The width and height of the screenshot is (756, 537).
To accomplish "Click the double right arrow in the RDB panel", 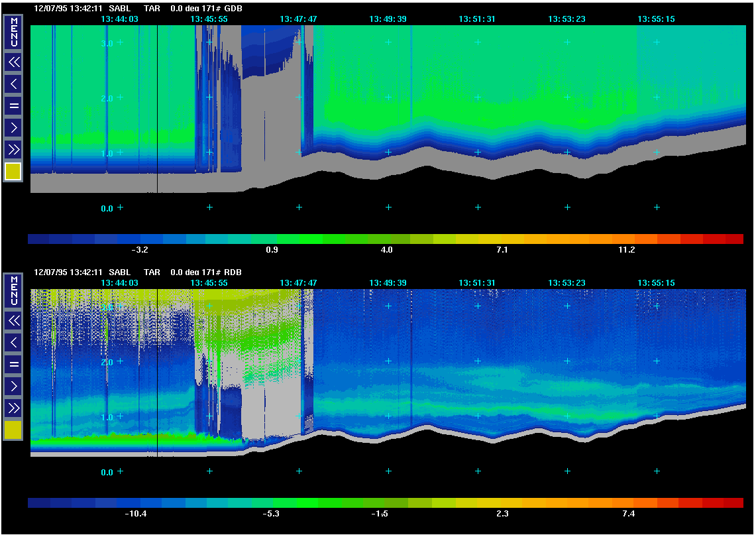I will coord(13,407).
